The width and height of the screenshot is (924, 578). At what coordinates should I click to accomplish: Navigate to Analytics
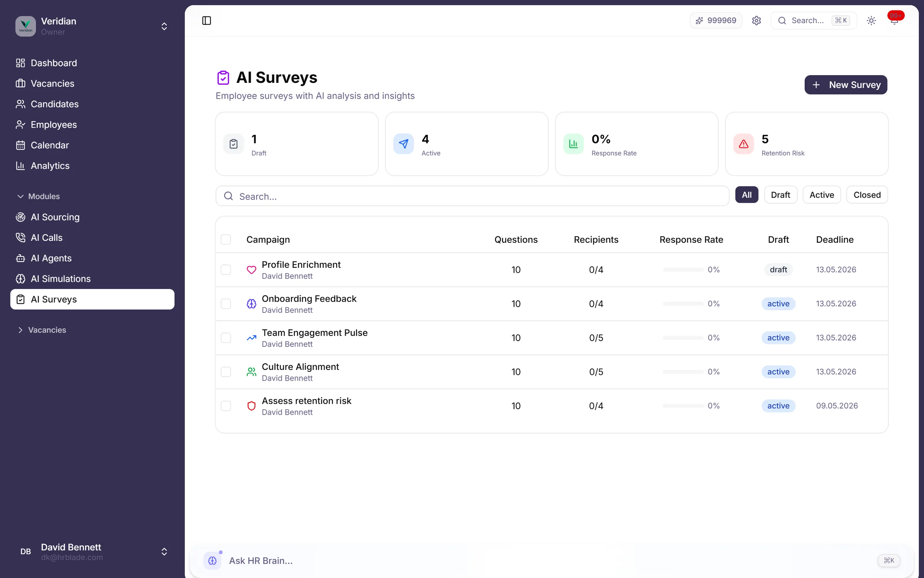coord(92,166)
